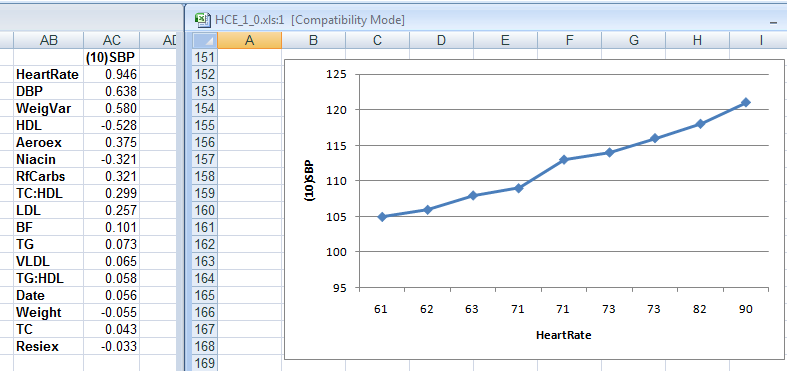Click the data point at HeartRate 82
787x371 pixels.
(700, 124)
